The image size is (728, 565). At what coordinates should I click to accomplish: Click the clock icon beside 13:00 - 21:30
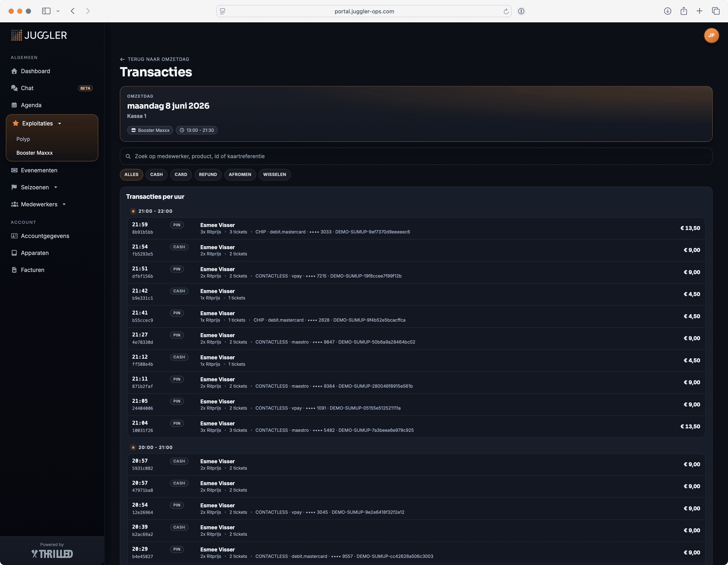[182, 130]
